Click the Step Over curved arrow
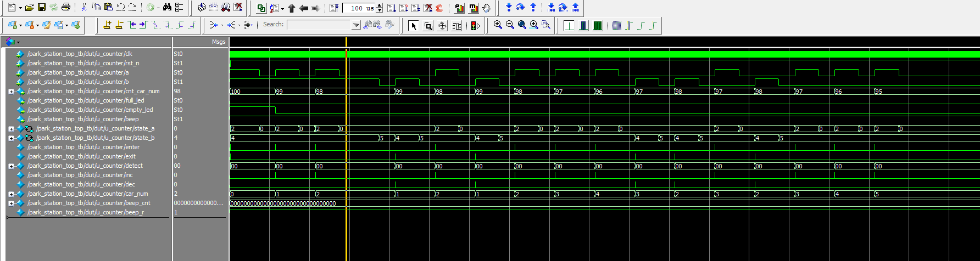 coord(521,8)
